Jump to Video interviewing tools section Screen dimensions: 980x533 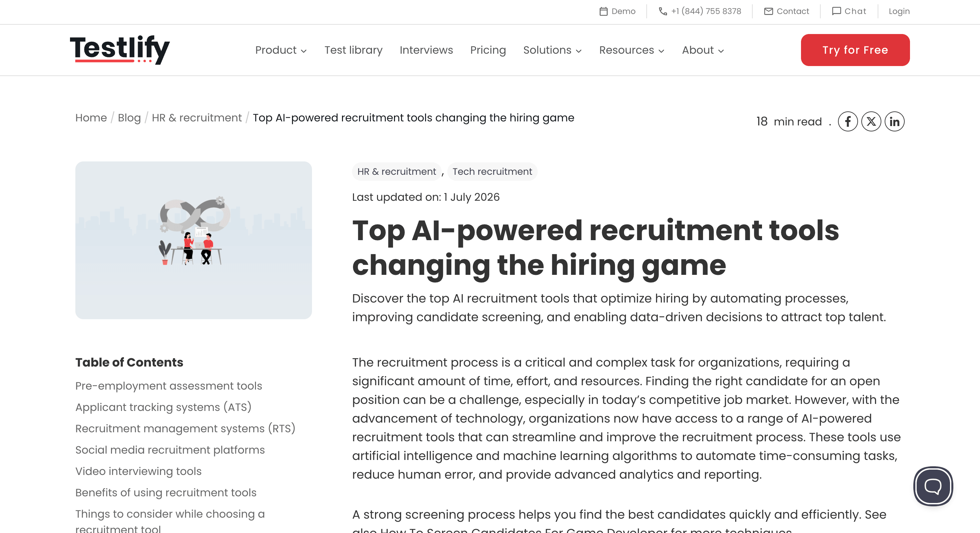pyautogui.click(x=138, y=471)
